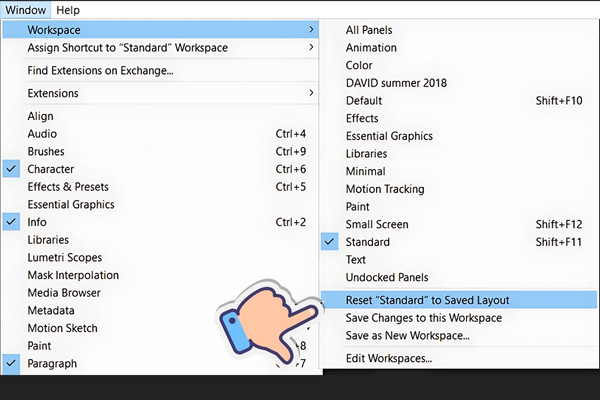Open the Brushes panel

pyautogui.click(x=160, y=151)
